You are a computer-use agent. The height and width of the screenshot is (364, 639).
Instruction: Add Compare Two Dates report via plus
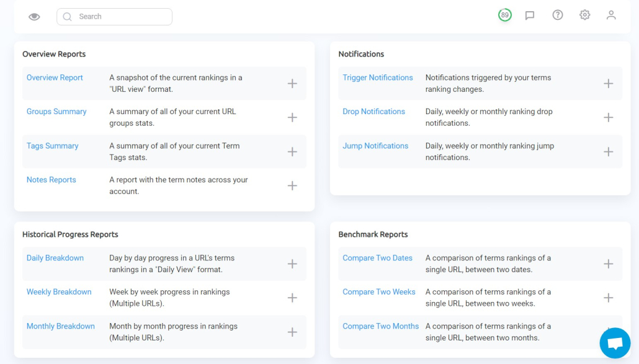(x=609, y=264)
